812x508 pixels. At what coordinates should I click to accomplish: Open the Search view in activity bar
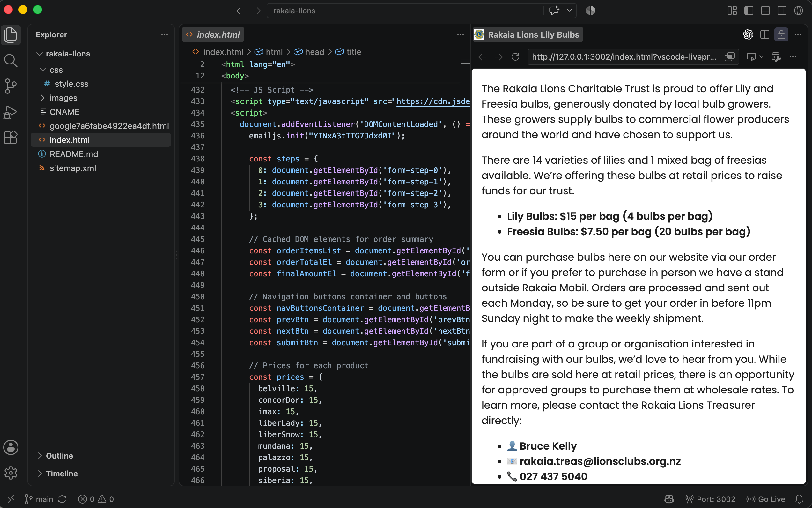click(11, 61)
